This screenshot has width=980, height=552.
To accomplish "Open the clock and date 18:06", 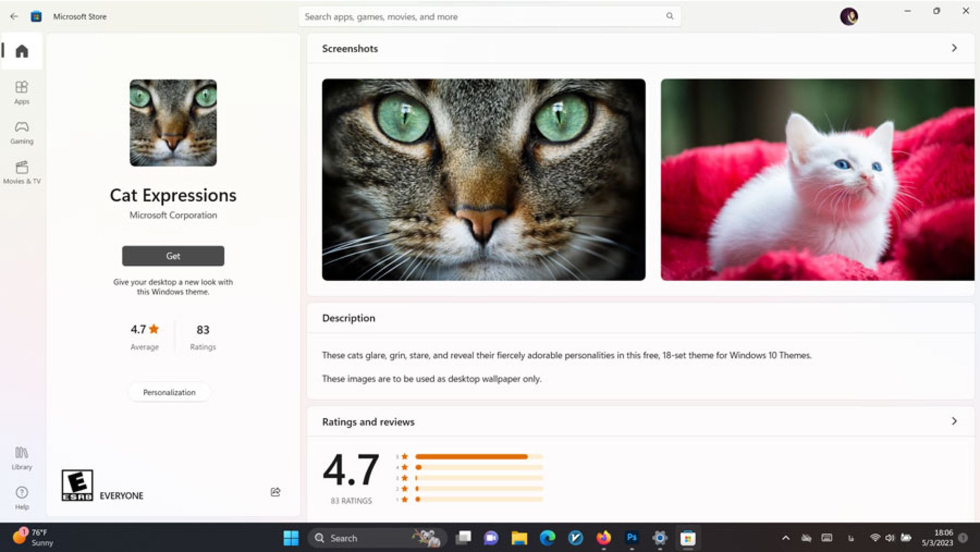I will pyautogui.click(x=937, y=538).
